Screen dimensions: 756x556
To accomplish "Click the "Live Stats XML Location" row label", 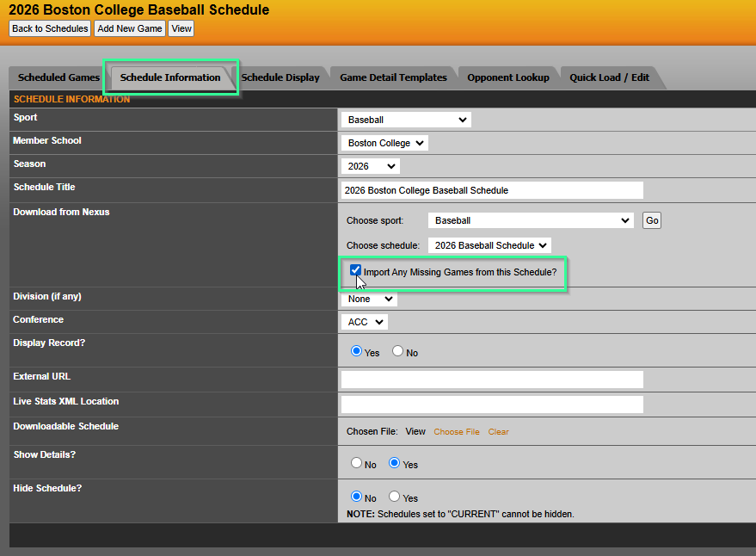I will click(x=66, y=401).
